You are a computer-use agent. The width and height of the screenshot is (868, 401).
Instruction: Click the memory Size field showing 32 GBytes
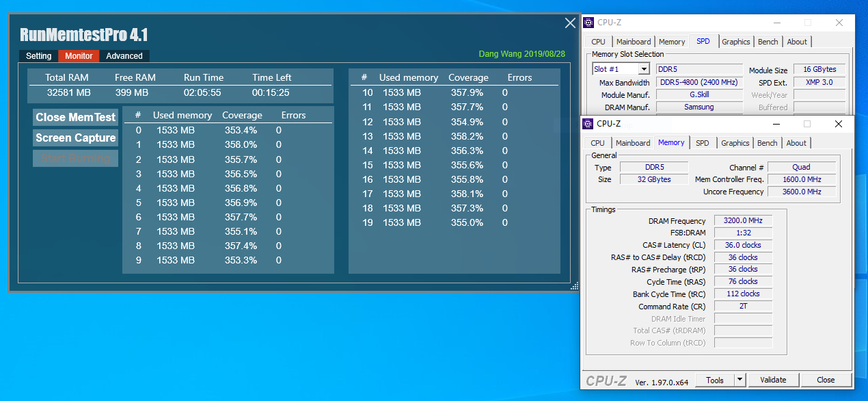653,179
